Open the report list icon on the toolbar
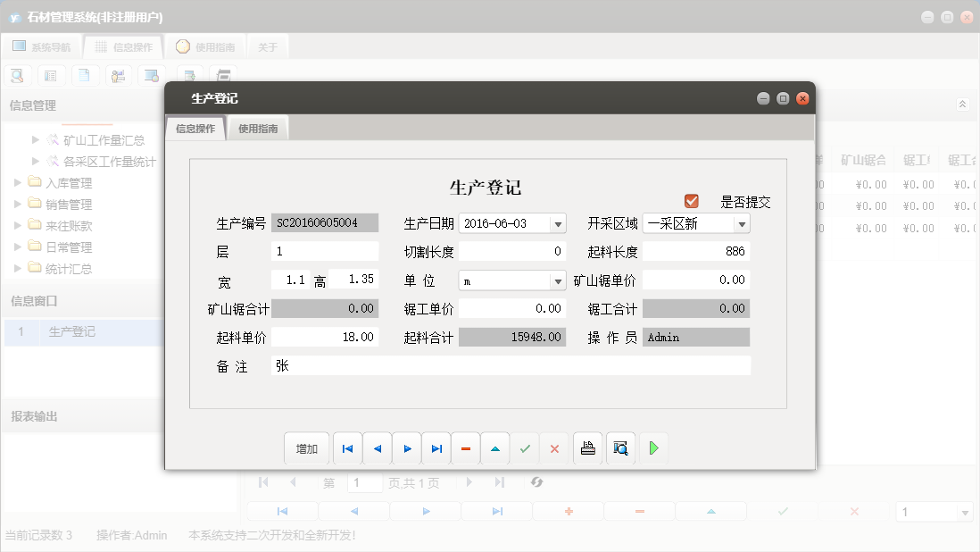The image size is (980, 552). click(51, 75)
